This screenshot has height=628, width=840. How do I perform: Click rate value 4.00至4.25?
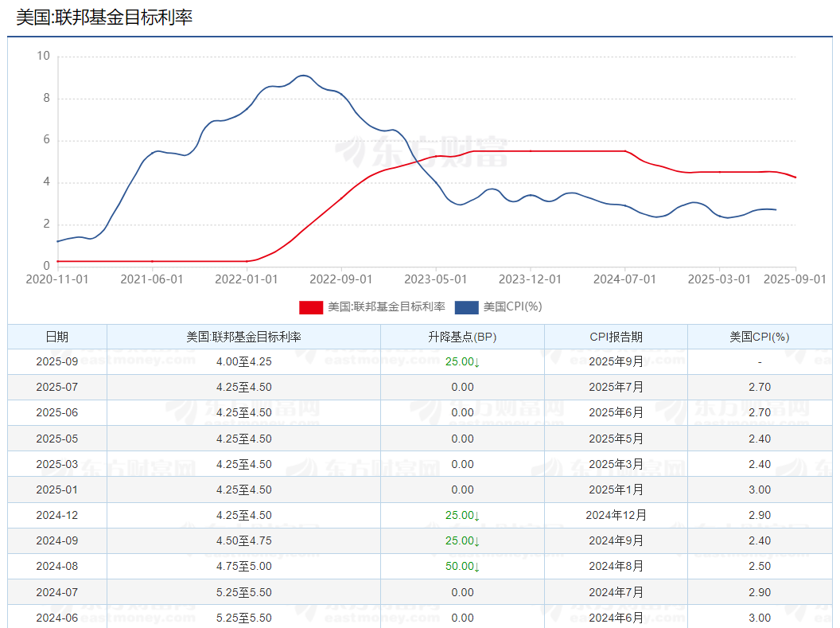coord(243,361)
